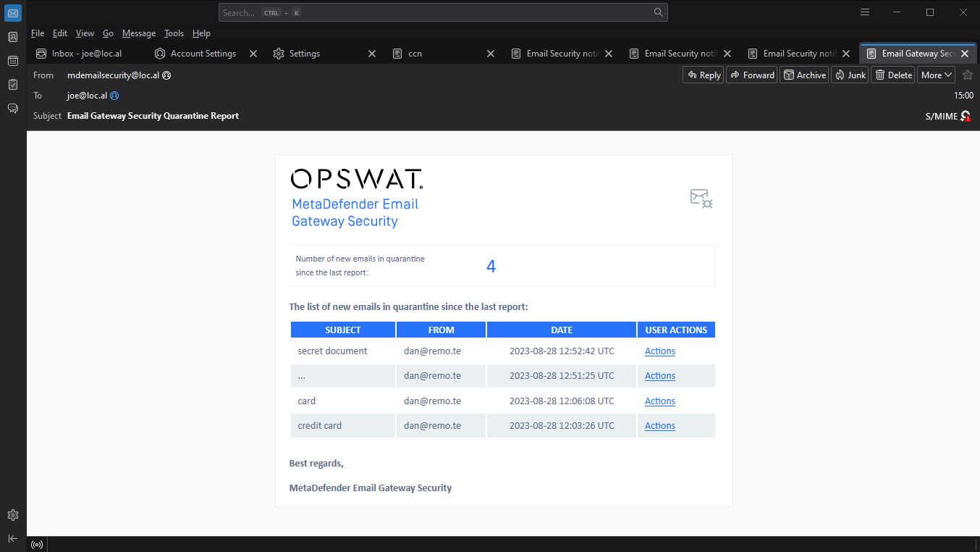
Task: Open the View menu
Action: pyautogui.click(x=85, y=33)
